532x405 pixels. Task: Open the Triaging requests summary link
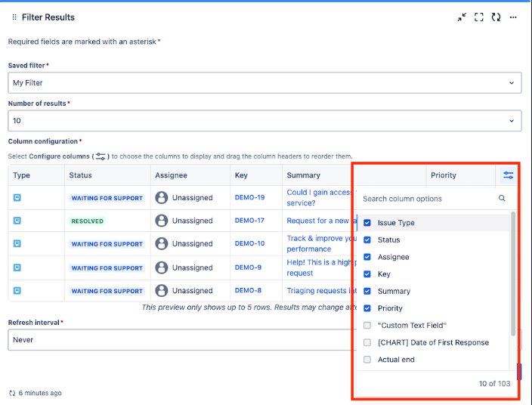320,291
